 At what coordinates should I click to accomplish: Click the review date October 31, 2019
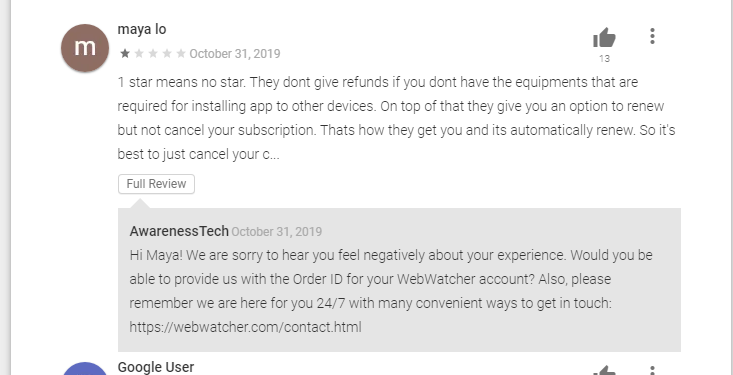(x=235, y=54)
